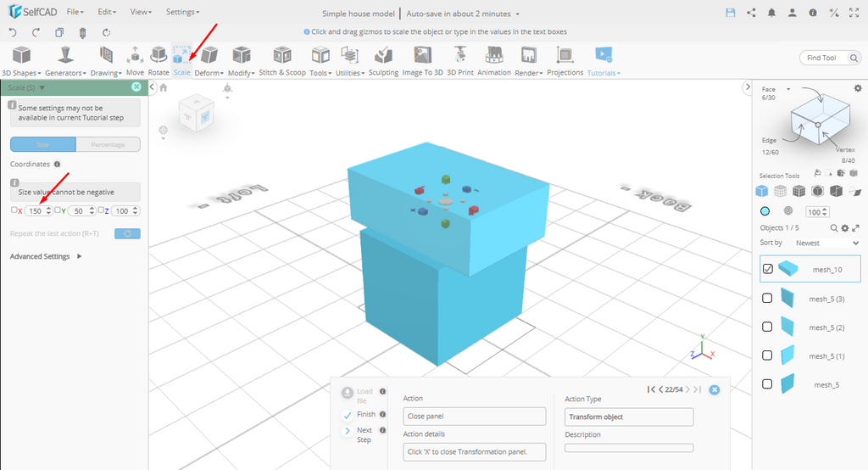Click the Repeat last action button
Viewport: 868px width, 470px height.
(x=127, y=234)
